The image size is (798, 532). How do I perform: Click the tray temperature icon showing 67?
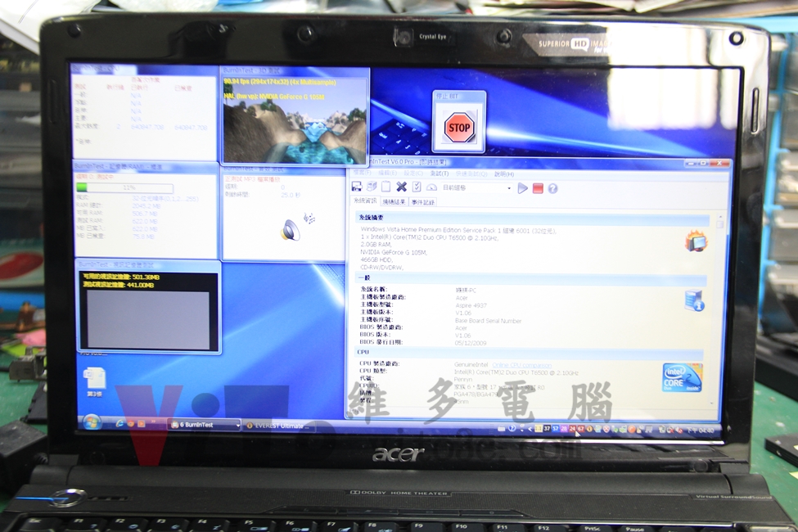click(580, 429)
